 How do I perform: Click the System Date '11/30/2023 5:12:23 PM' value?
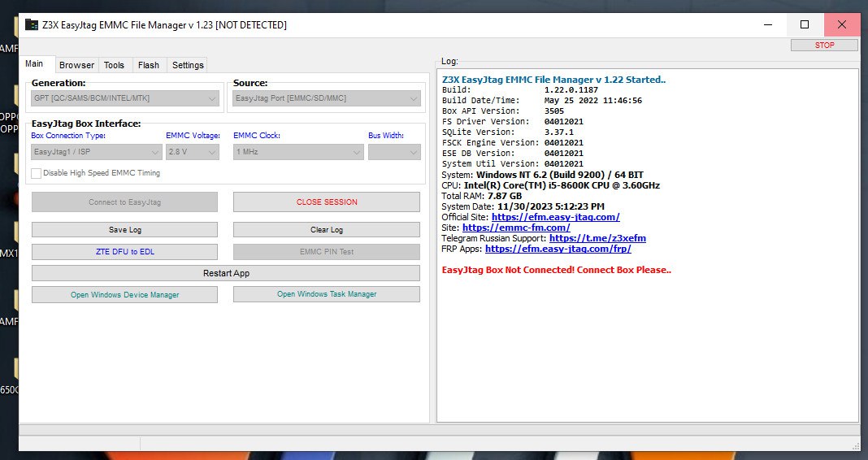coord(551,206)
